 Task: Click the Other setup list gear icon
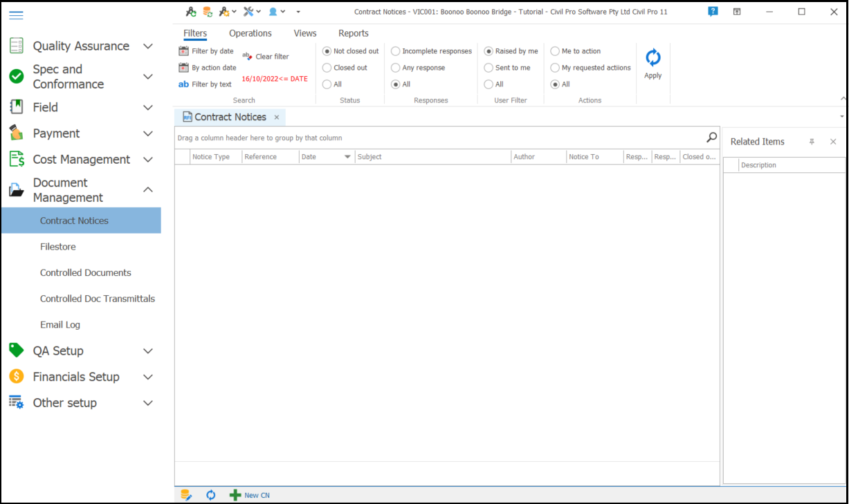click(x=17, y=402)
